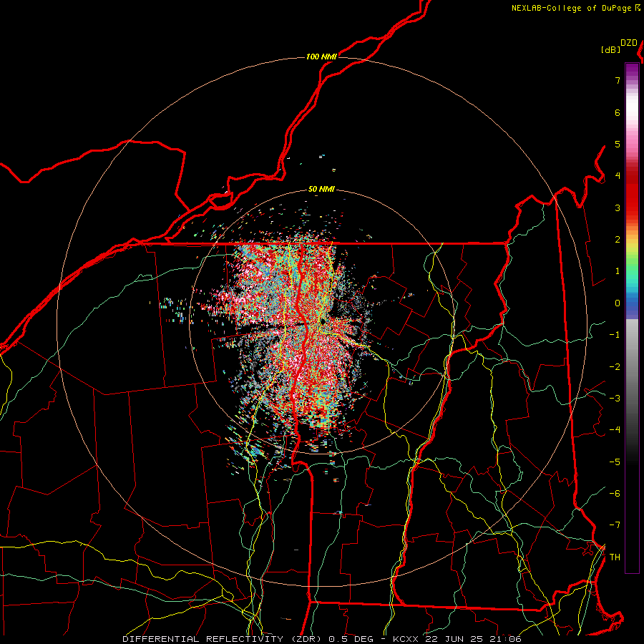The height and width of the screenshot is (644, 644).
Task: Click the DIFFERENTIAL REFLECTIVITY (ZDR) product title
Action: pyautogui.click(x=223, y=639)
